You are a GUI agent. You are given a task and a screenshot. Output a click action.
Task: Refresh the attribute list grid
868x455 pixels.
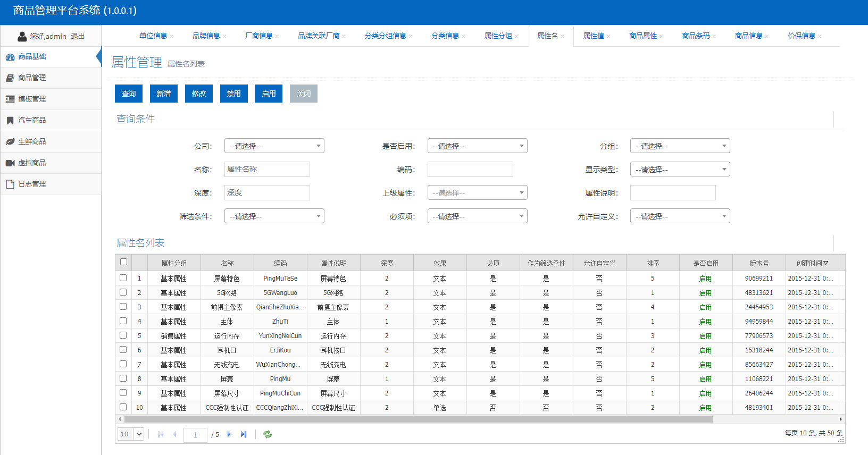click(x=268, y=434)
